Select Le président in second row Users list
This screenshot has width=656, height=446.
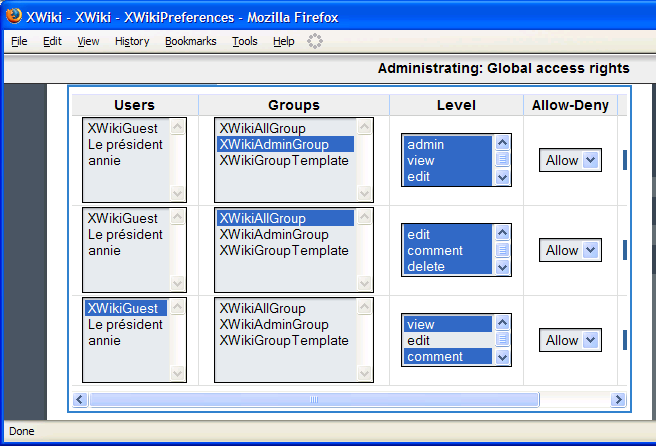[x=126, y=234]
